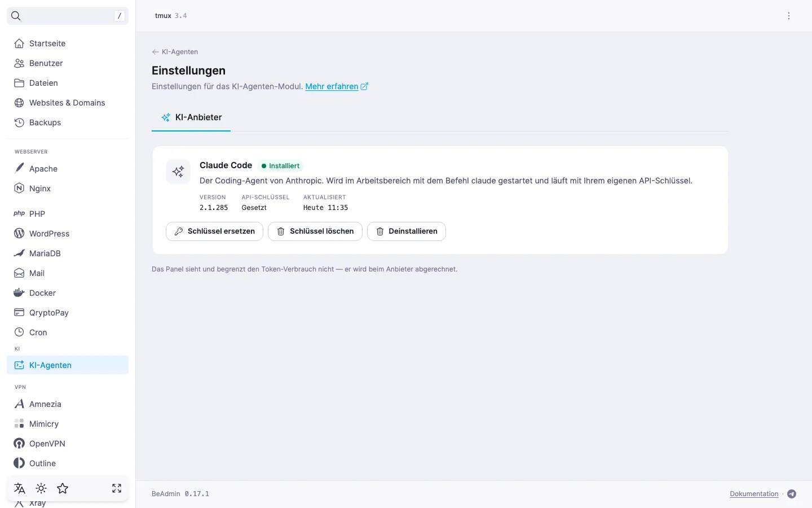Open the three-dot options menu
The width and height of the screenshot is (812, 508).
[789, 16]
